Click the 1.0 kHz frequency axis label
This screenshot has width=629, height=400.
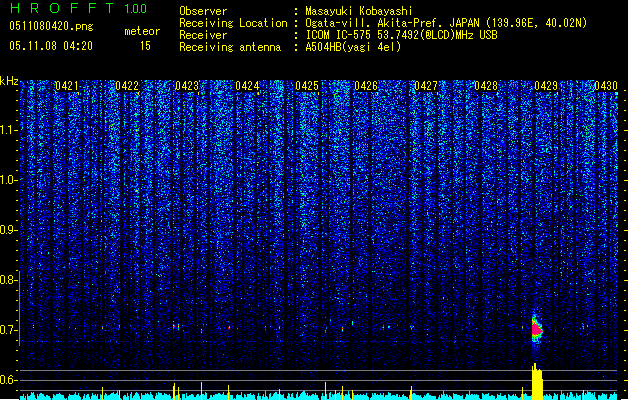pyautogui.click(x=8, y=180)
